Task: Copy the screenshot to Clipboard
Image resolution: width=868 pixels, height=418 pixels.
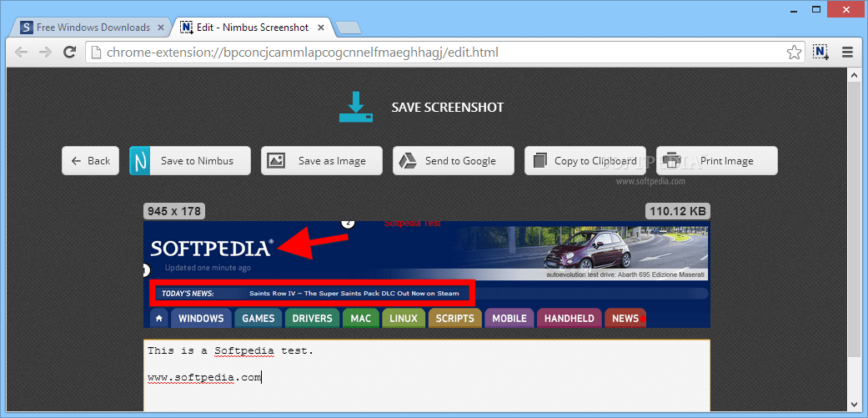Action: (x=585, y=161)
